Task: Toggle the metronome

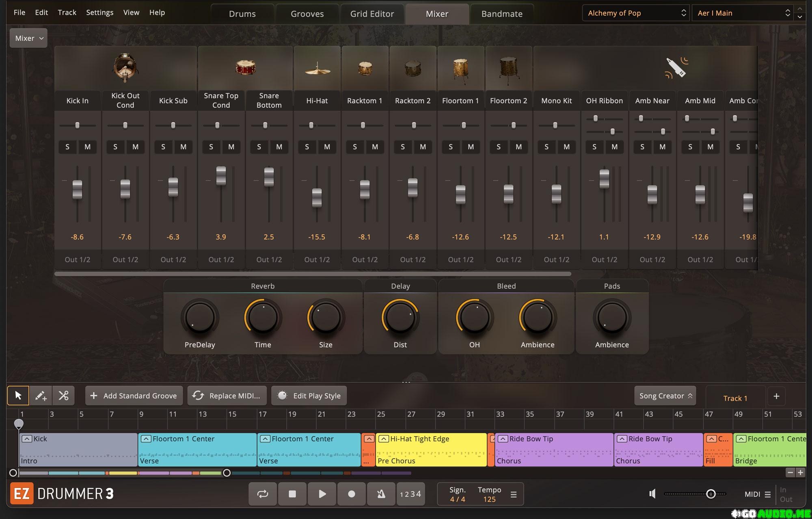Action: tap(381, 494)
